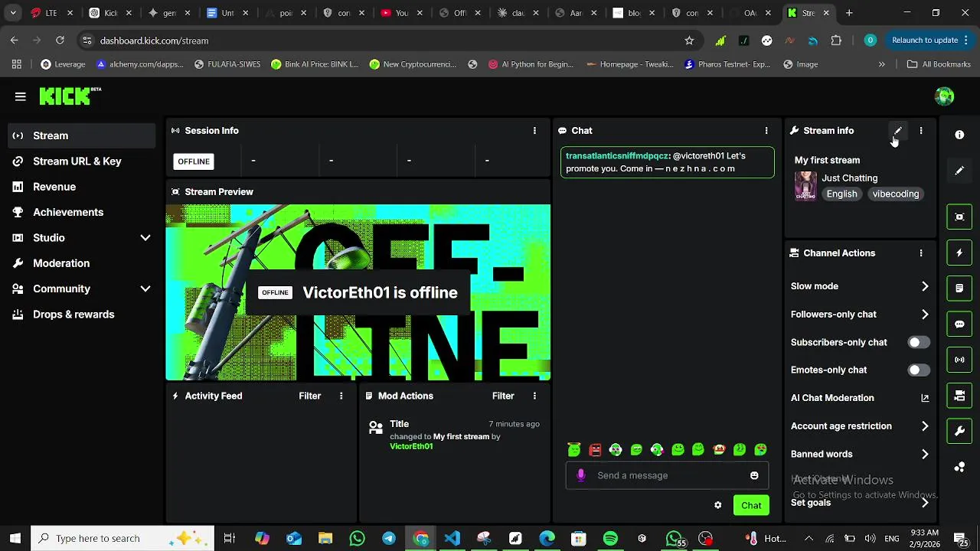Bookmark this page with star icon

(689, 41)
